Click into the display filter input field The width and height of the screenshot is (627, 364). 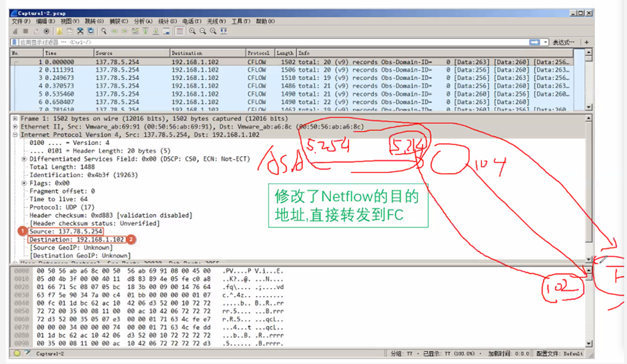point(273,42)
